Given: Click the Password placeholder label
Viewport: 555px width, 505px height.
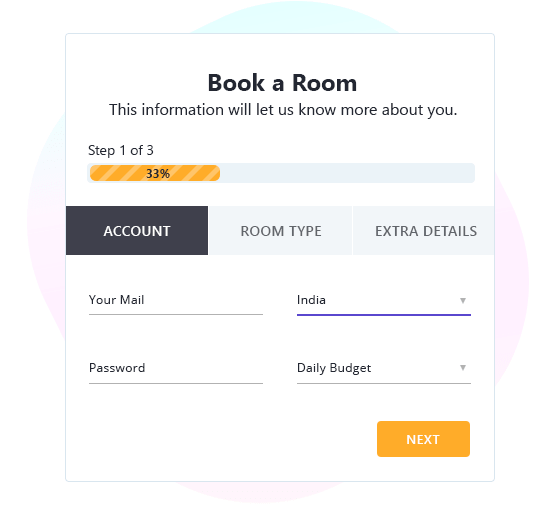Looking at the screenshot, I should [117, 368].
